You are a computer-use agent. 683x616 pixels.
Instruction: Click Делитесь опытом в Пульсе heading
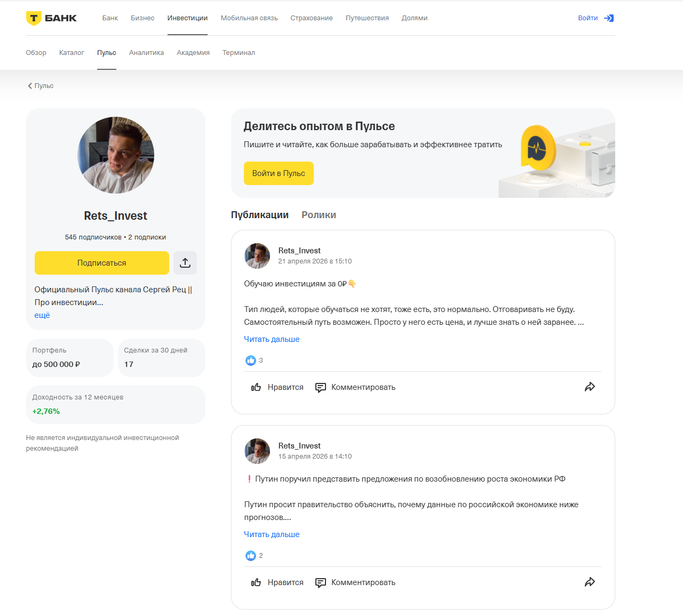[x=319, y=126]
